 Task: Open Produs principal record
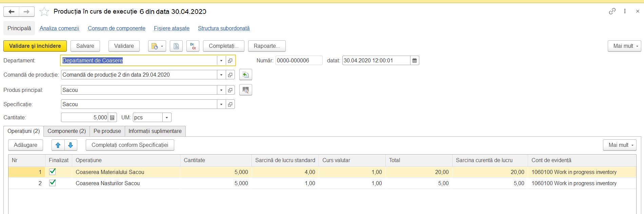pos(230,90)
